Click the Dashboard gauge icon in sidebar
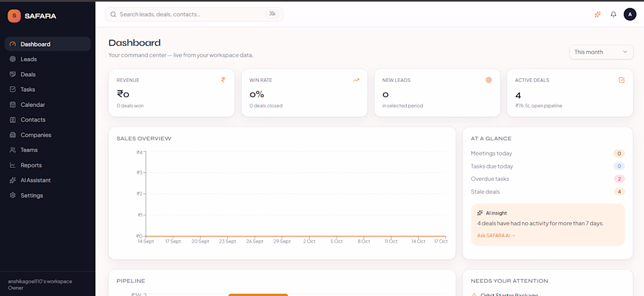Image resolution: width=644 pixels, height=296 pixels. point(13,44)
